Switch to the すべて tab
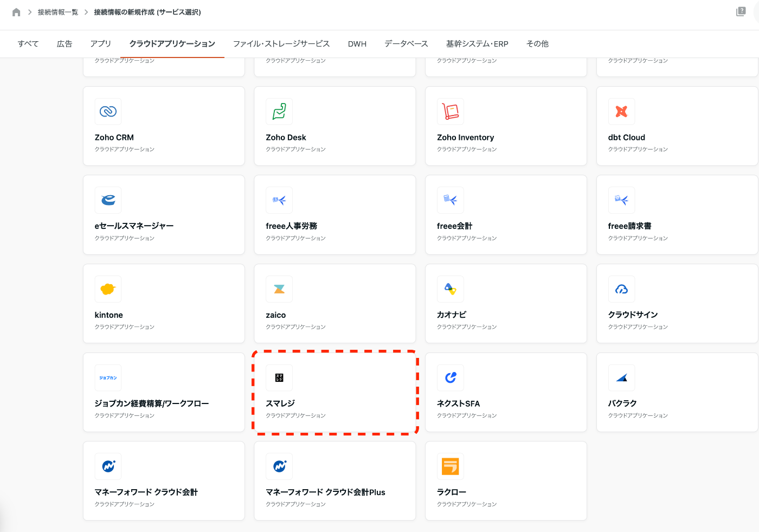This screenshot has width=759, height=532. tap(28, 44)
